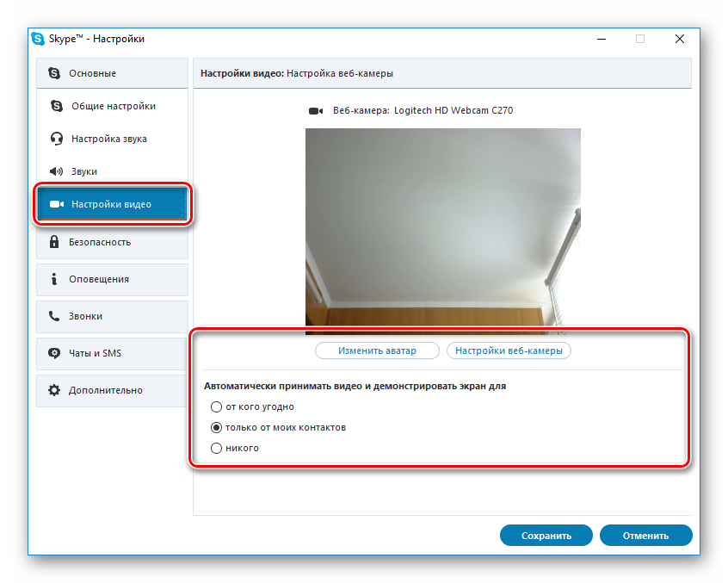Click the padlock icon beside Безопасность
The image size is (728, 583).
coord(54,242)
